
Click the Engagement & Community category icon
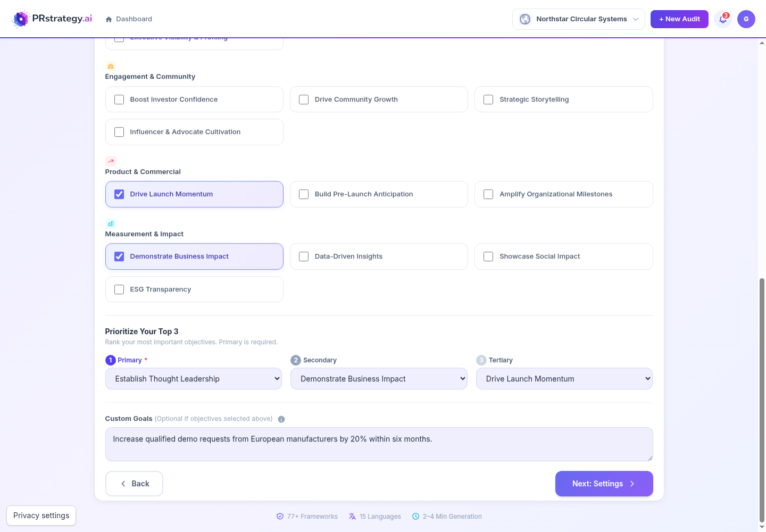[111, 66]
